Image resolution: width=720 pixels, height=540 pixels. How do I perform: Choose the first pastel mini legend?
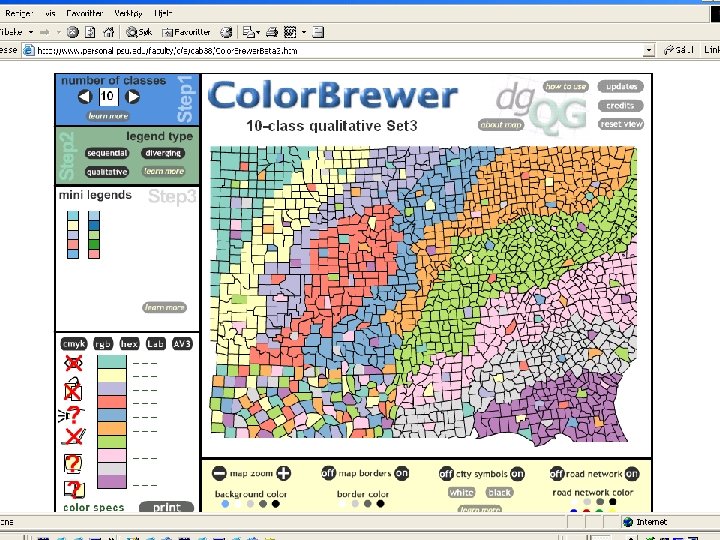(x=73, y=235)
